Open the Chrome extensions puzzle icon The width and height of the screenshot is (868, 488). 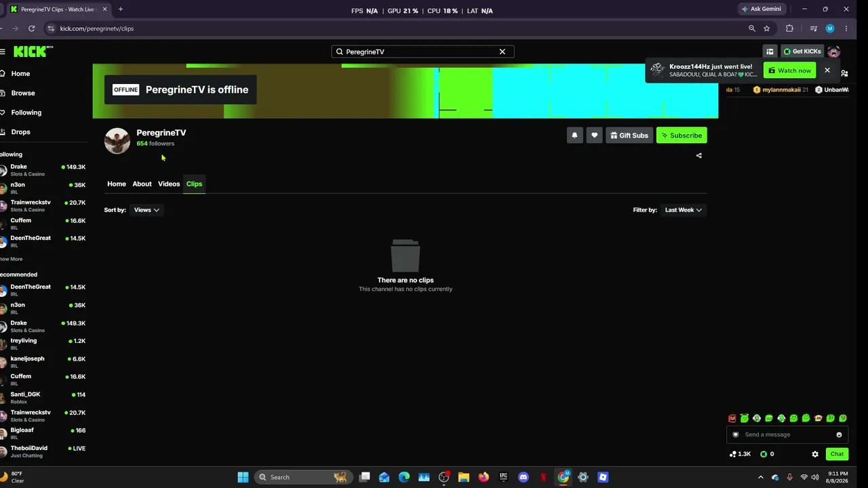tap(789, 28)
